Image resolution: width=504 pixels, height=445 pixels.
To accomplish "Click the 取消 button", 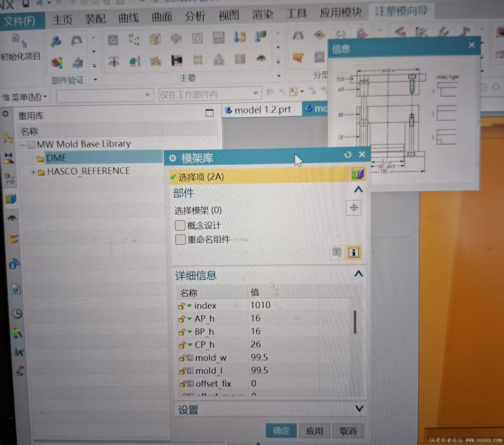I will click(348, 431).
